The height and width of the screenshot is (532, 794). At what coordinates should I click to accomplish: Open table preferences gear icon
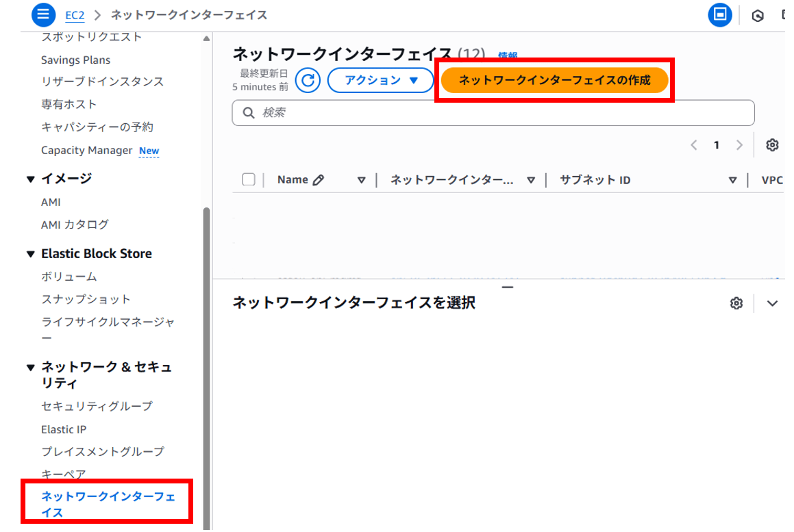[773, 145]
